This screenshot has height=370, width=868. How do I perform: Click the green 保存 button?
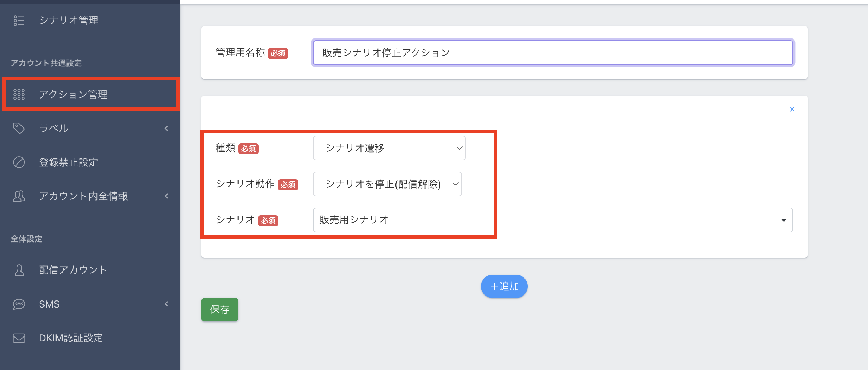pos(219,310)
